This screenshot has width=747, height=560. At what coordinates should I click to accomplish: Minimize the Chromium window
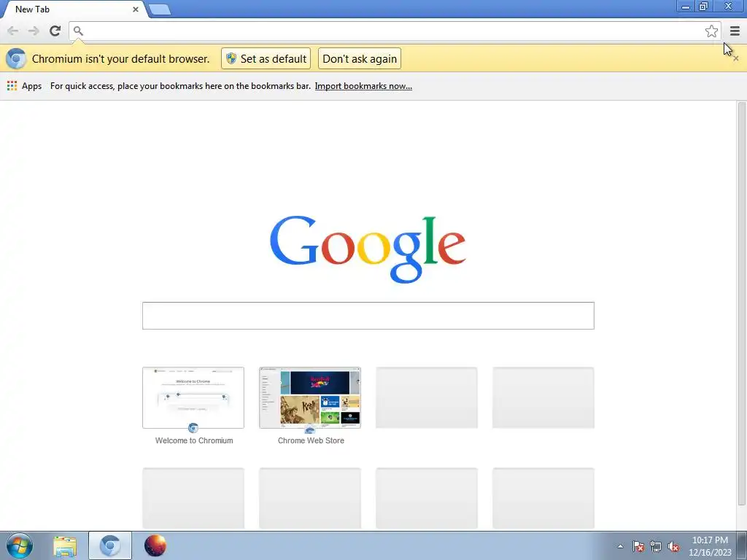pyautogui.click(x=686, y=6)
